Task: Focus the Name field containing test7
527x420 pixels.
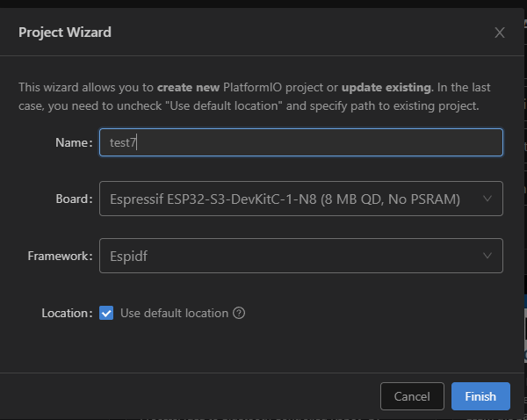Action: 300,142
